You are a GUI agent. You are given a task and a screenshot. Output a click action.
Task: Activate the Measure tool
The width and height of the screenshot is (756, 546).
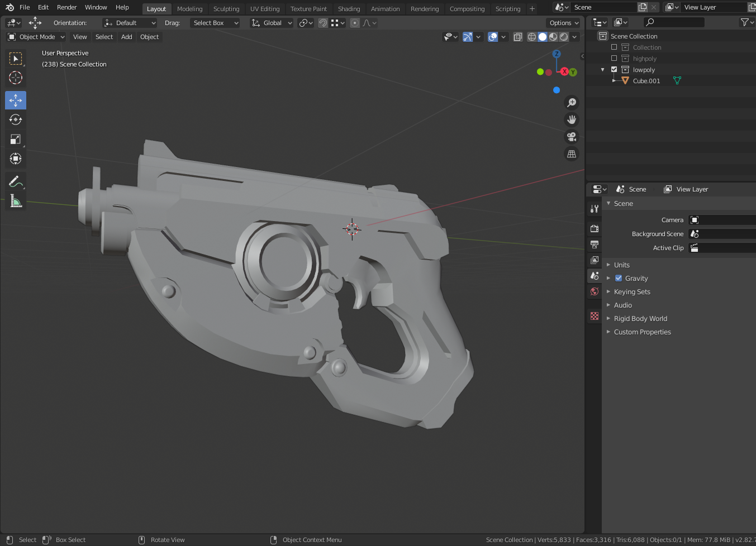16,200
